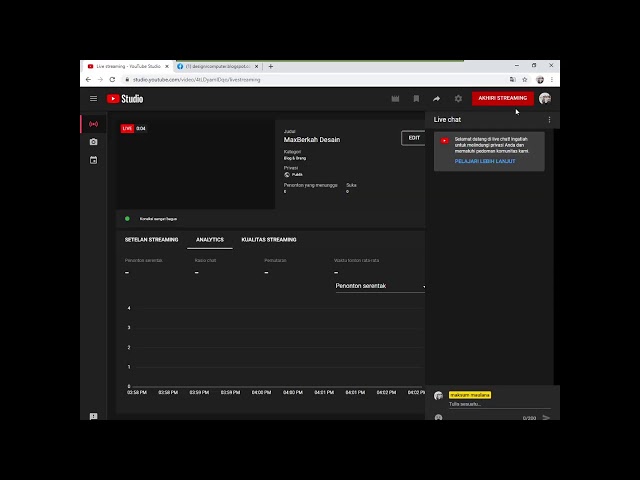Viewport: 640px width, 480px height.
Task: Switch to Kualitas Streaming tab
Action: point(268,240)
